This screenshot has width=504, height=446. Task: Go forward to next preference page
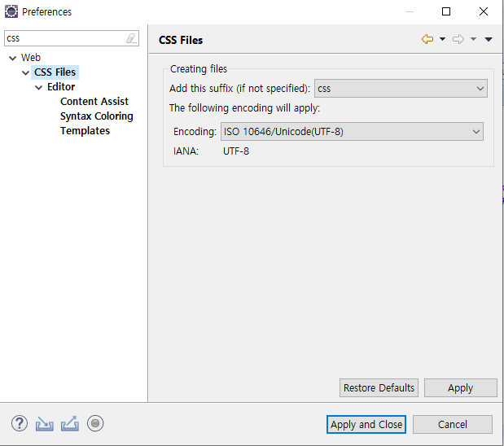(x=458, y=39)
